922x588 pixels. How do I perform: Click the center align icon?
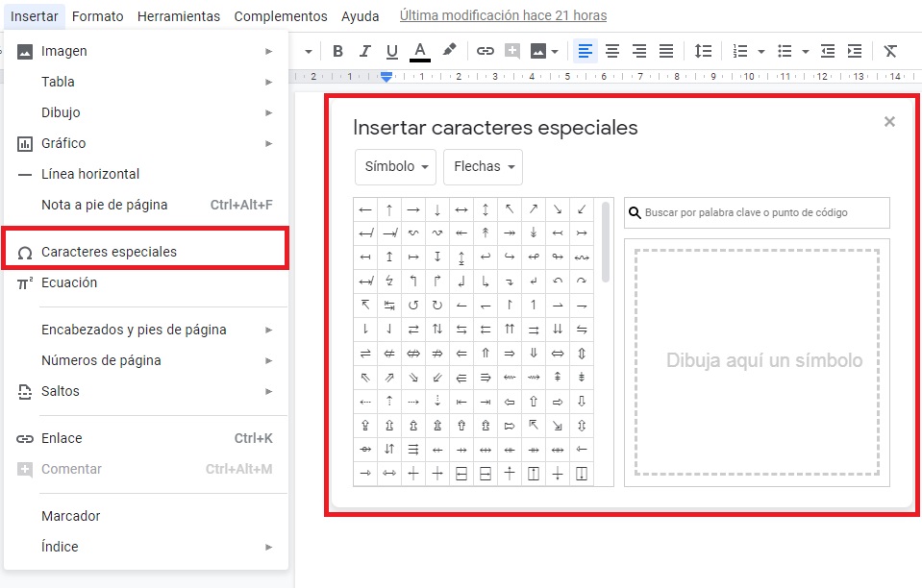[x=611, y=51]
